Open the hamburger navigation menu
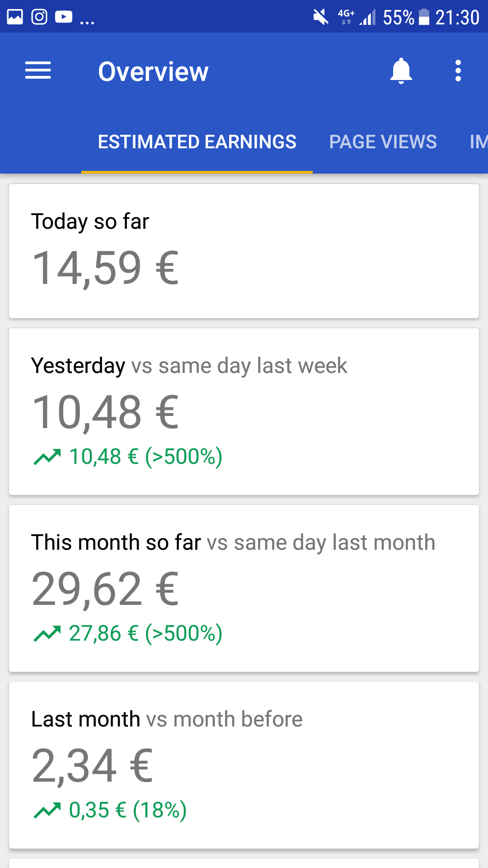Image resolution: width=488 pixels, height=868 pixels. click(x=38, y=71)
